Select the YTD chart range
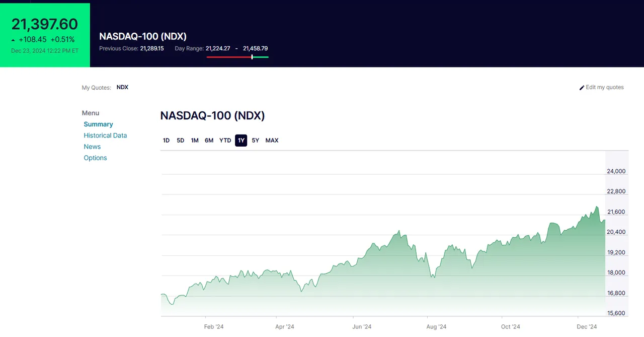Viewport: 644px width, 337px height. coord(225,141)
